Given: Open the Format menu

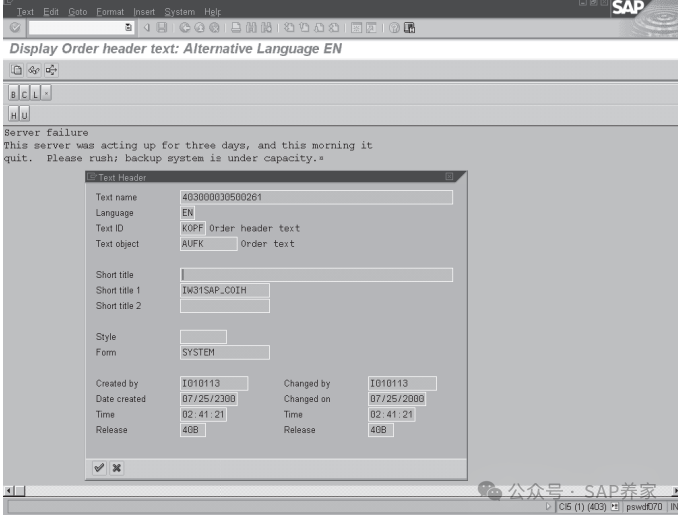Looking at the screenshot, I should click(110, 12).
